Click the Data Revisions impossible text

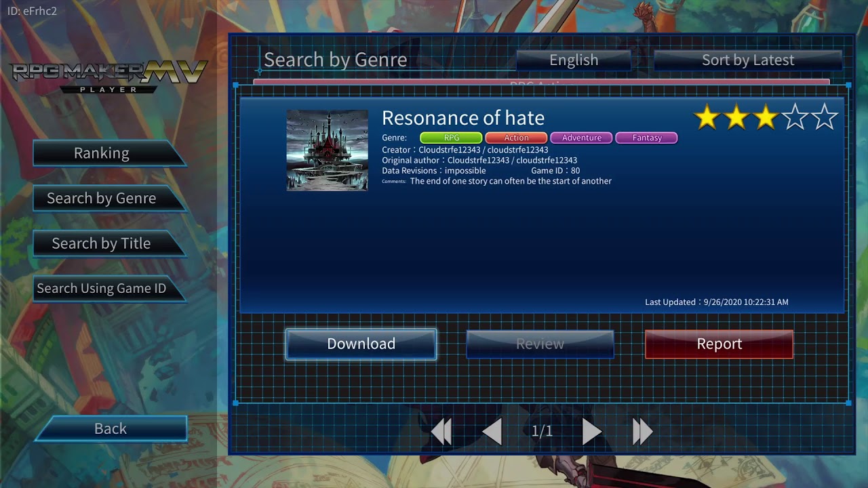tap(434, 171)
